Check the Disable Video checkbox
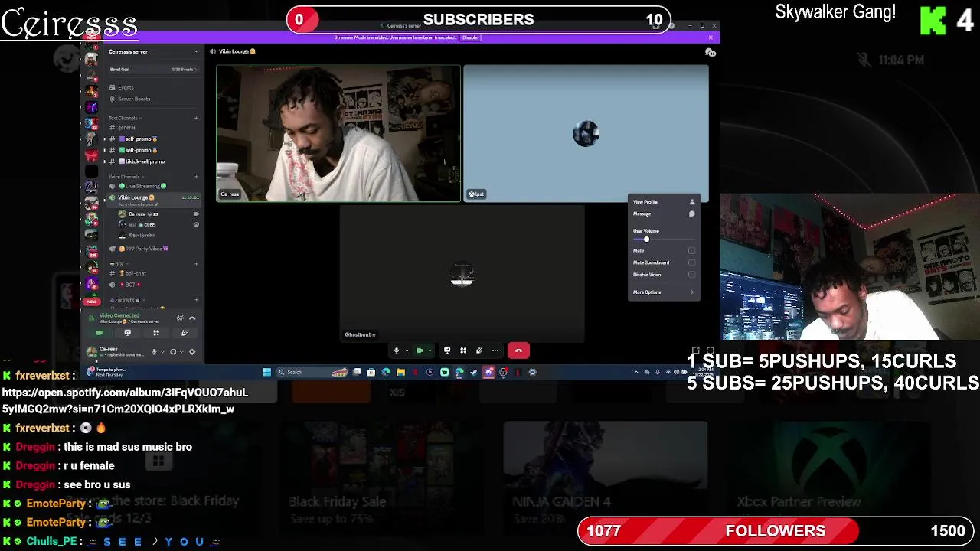980x551 pixels. (x=692, y=275)
